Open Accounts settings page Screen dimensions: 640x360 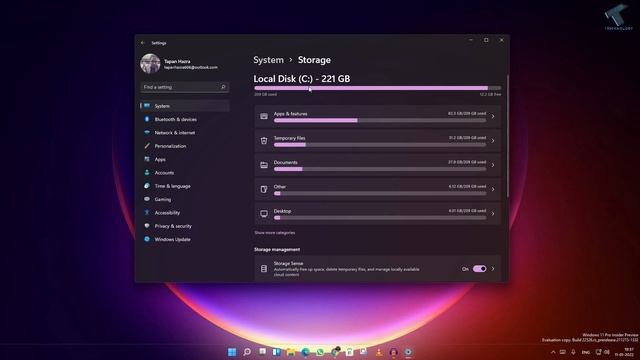(x=185, y=173)
